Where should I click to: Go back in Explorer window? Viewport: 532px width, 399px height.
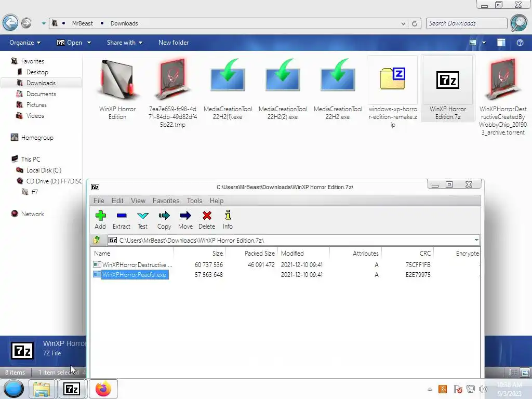[x=10, y=23]
